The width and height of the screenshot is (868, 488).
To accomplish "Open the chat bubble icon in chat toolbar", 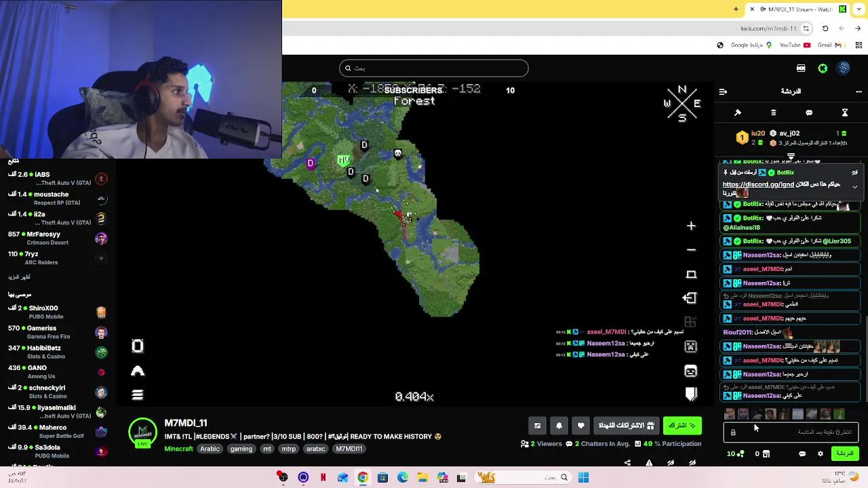I will [809, 113].
